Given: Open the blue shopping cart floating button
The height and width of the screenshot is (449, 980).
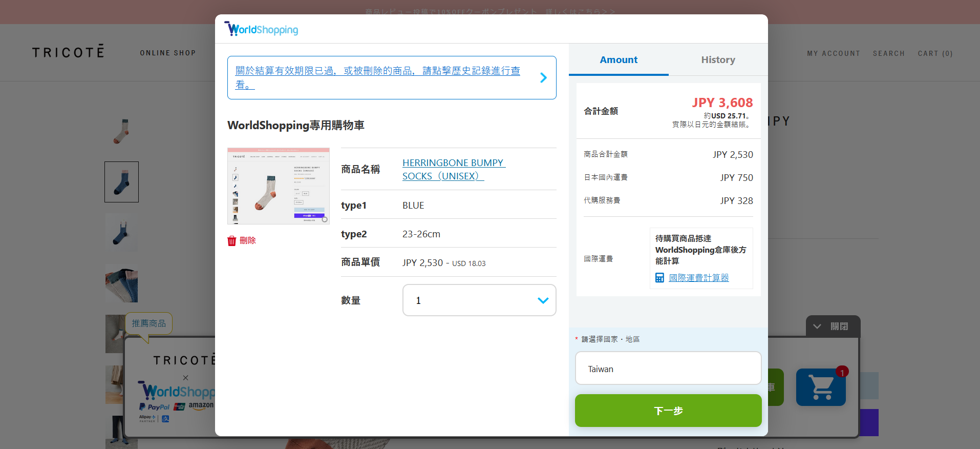Looking at the screenshot, I should 821,387.
